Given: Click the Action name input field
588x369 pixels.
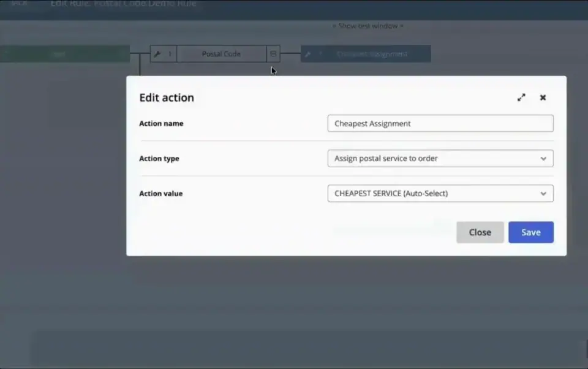Looking at the screenshot, I should (x=440, y=123).
